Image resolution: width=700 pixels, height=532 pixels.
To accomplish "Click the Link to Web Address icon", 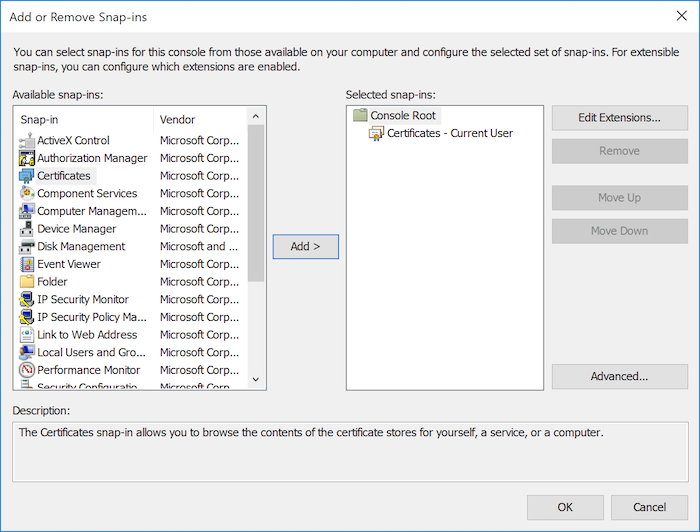I will [27, 335].
